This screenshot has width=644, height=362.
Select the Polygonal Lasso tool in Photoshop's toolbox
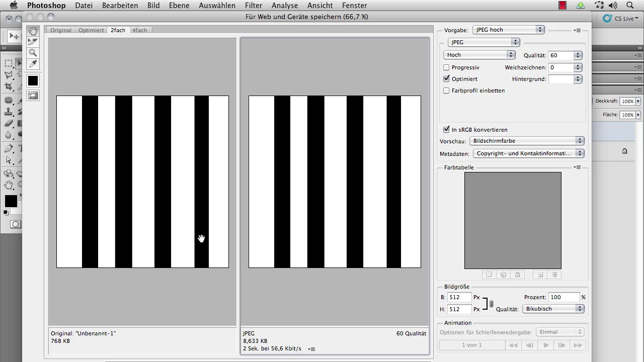pos(9,75)
